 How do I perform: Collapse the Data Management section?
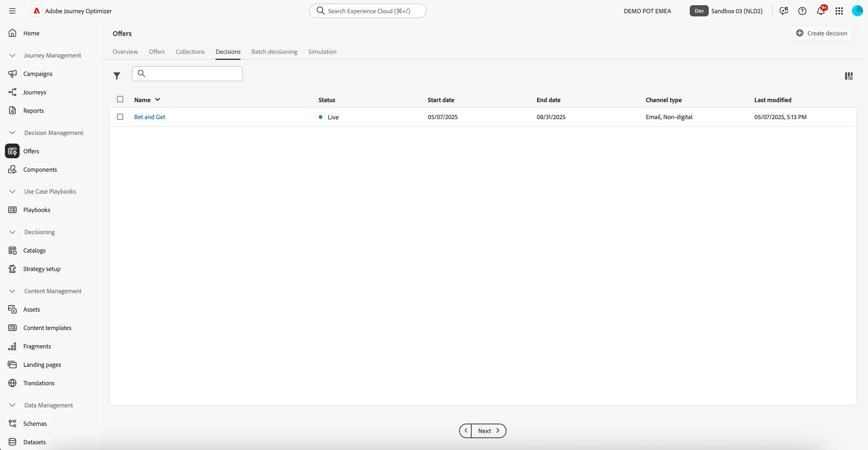(x=12, y=405)
